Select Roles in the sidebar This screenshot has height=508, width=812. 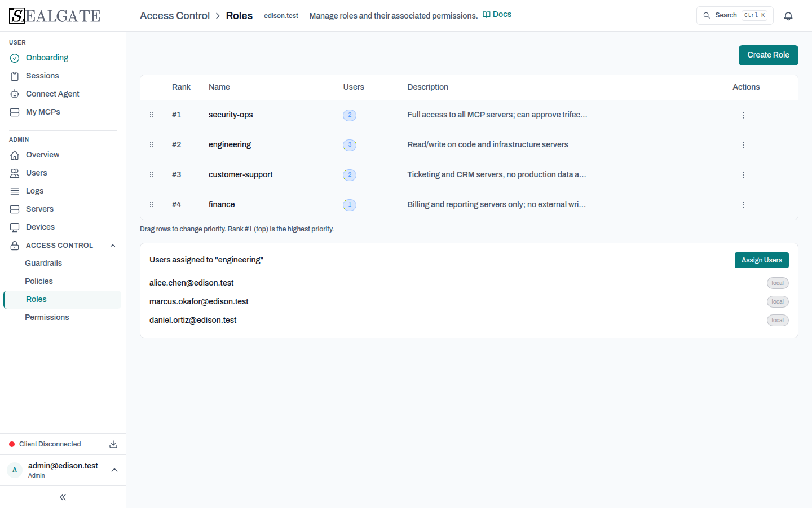(x=62, y=300)
